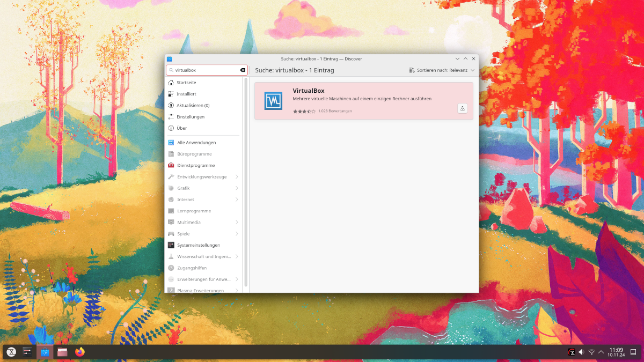
Task: Open the VirtualBox result title
Action: tap(309, 91)
